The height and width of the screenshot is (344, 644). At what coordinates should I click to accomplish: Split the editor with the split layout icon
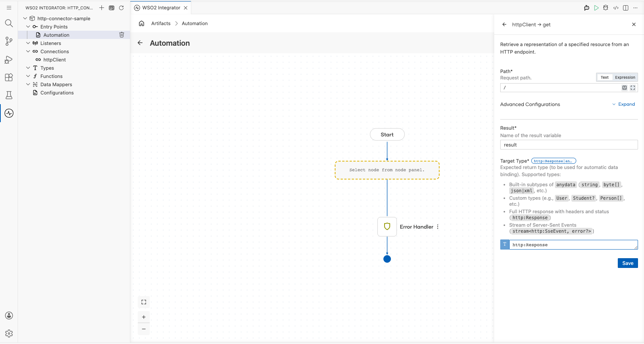click(626, 8)
